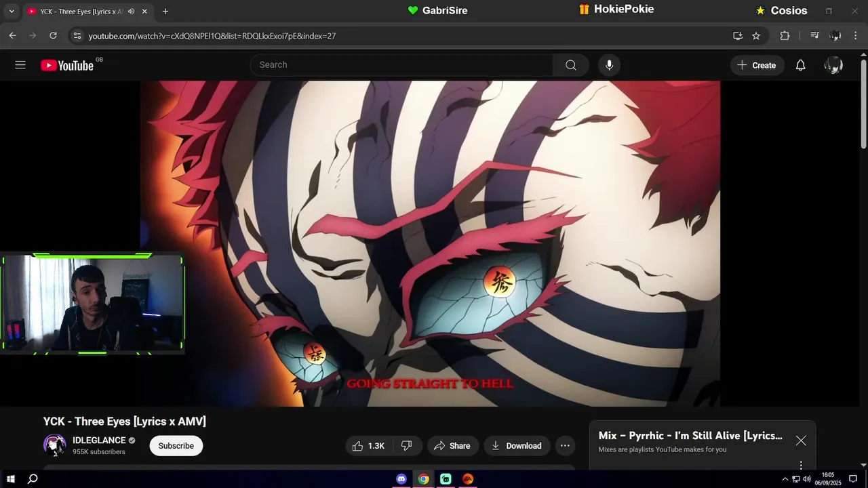View site information icon in address bar
The height and width of the screenshot is (488, 868).
[77, 36]
